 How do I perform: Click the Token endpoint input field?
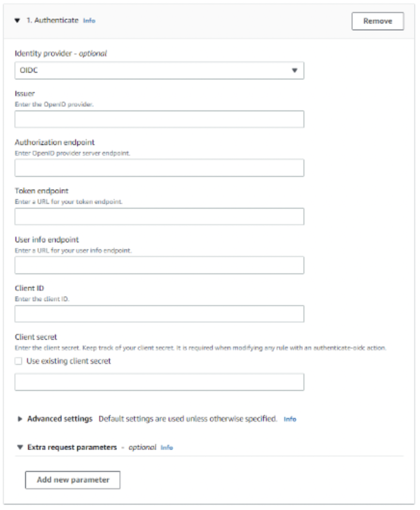pos(160,216)
